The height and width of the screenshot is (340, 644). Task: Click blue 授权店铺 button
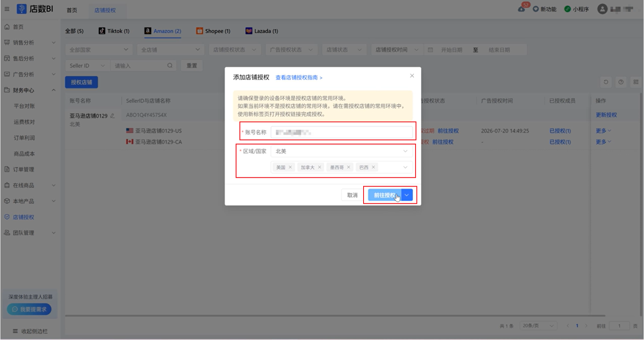[x=81, y=83]
